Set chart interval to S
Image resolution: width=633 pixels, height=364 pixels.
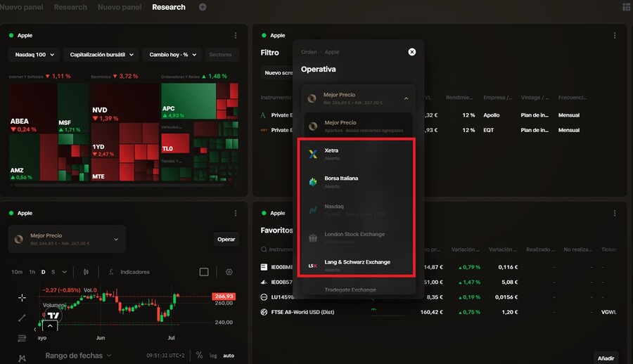pyautogui.click(x=53, y=272)
